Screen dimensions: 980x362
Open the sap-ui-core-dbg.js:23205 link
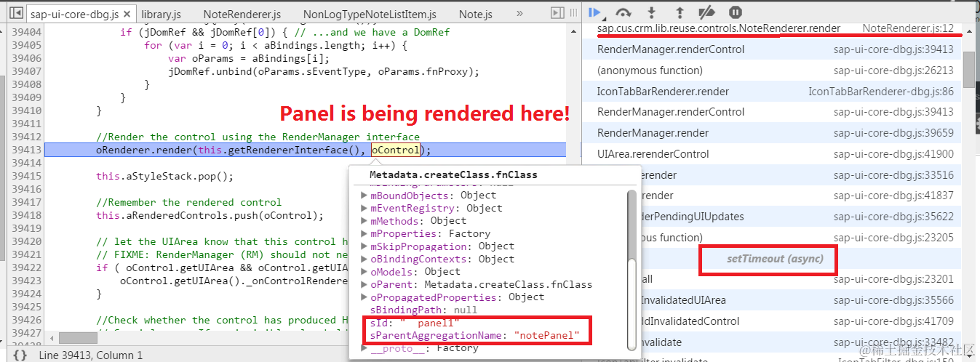tap(893, 238)
